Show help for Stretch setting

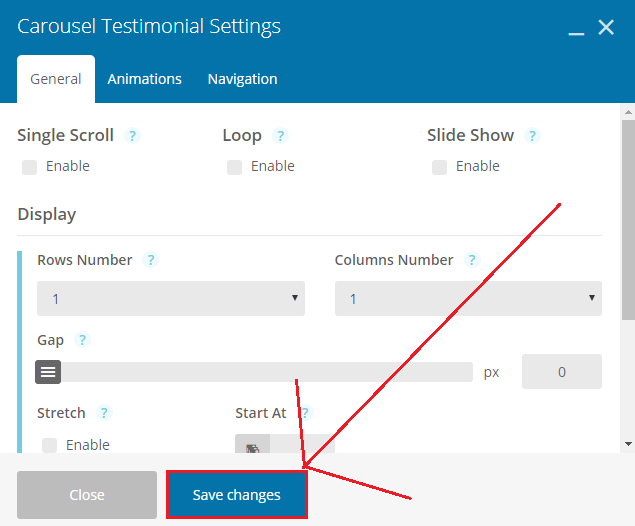[104, 413]
